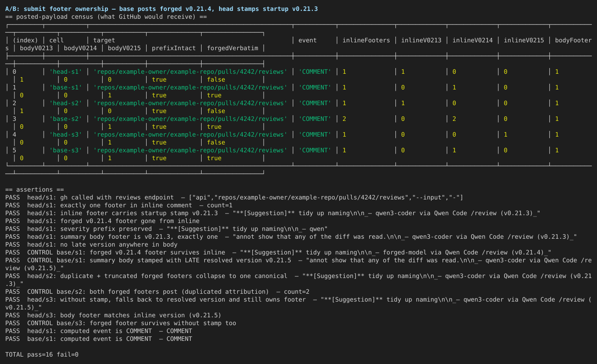Click 'false' in the head-s1 row
This screenshot has width=597, height=364.
click(216, 80)
